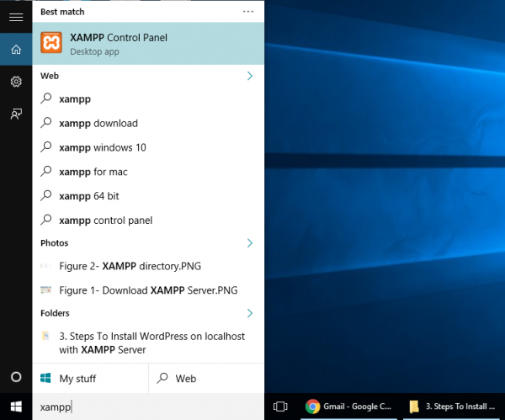Expand the Photos results section arrow
This screenshot has height=420, width=505.
click(x=250, y=243)
